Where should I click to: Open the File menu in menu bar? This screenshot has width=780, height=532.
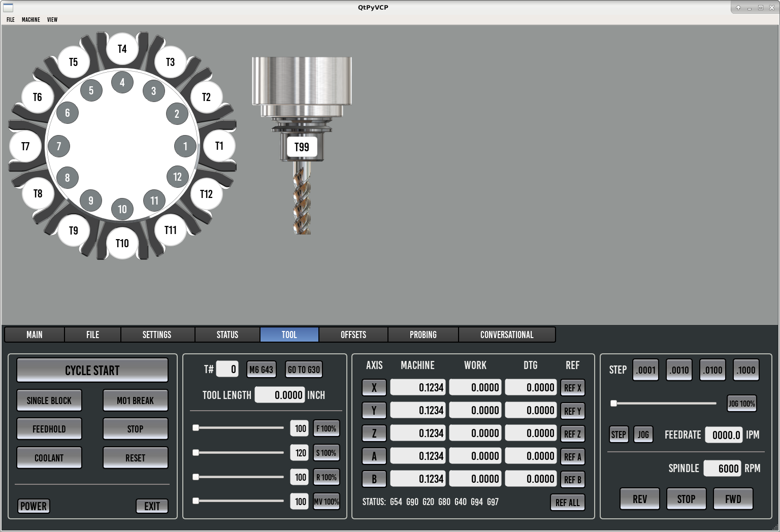pyautogui.click(x=11, y=20)
